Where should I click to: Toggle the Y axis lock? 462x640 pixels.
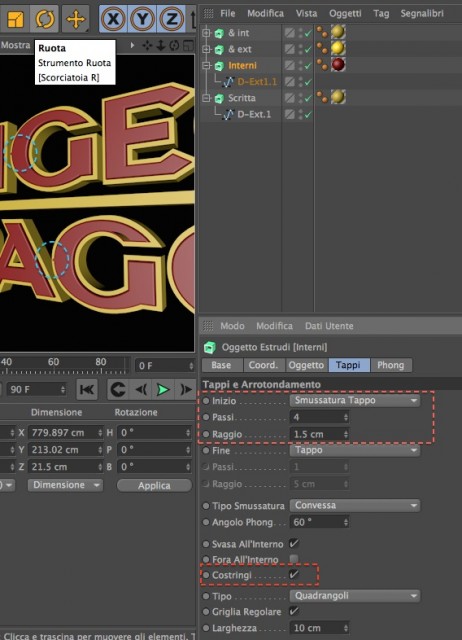click(x=142, y=19)
